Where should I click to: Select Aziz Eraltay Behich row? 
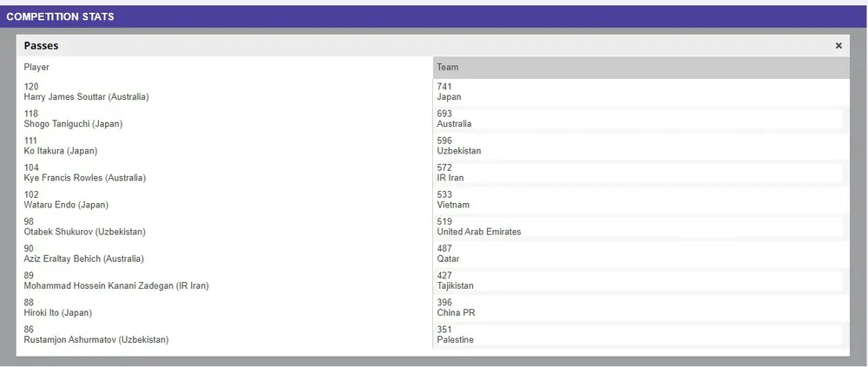tap(83, 259)
